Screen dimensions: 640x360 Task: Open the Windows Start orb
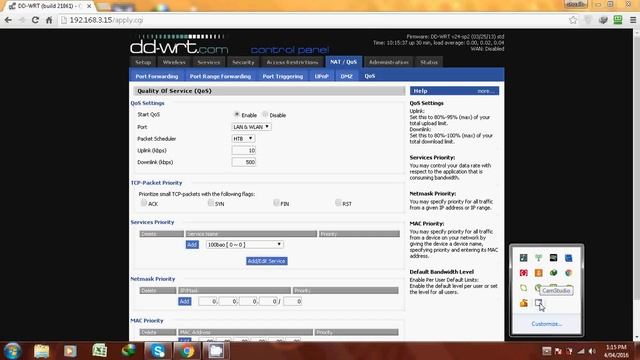(x=13, y=351)
